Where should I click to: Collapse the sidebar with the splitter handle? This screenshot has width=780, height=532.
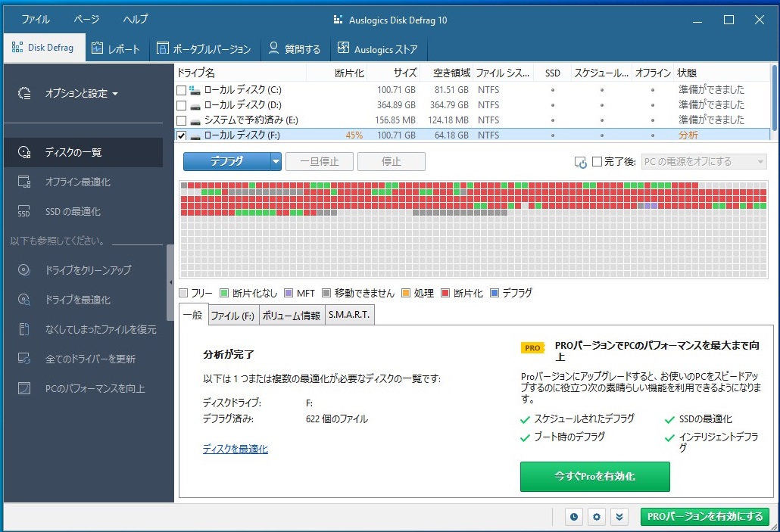[x=170, y=282]
